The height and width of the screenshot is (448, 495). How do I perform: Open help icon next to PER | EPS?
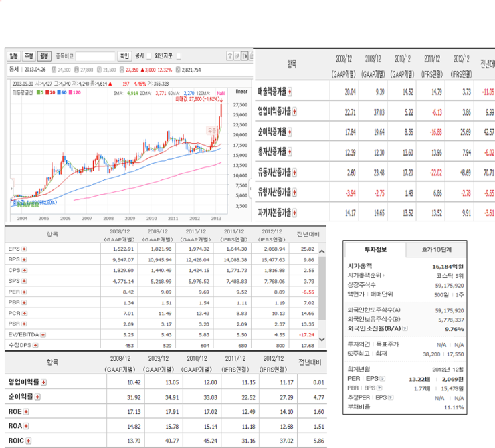pyautogui.click(x=383, y=379)
